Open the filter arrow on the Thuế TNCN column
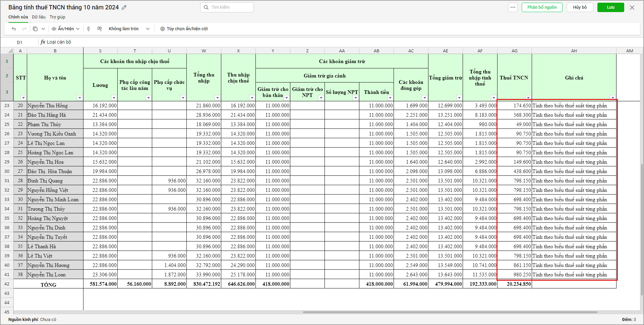This screenshot has width=644, height=325. tap(528, 98)
